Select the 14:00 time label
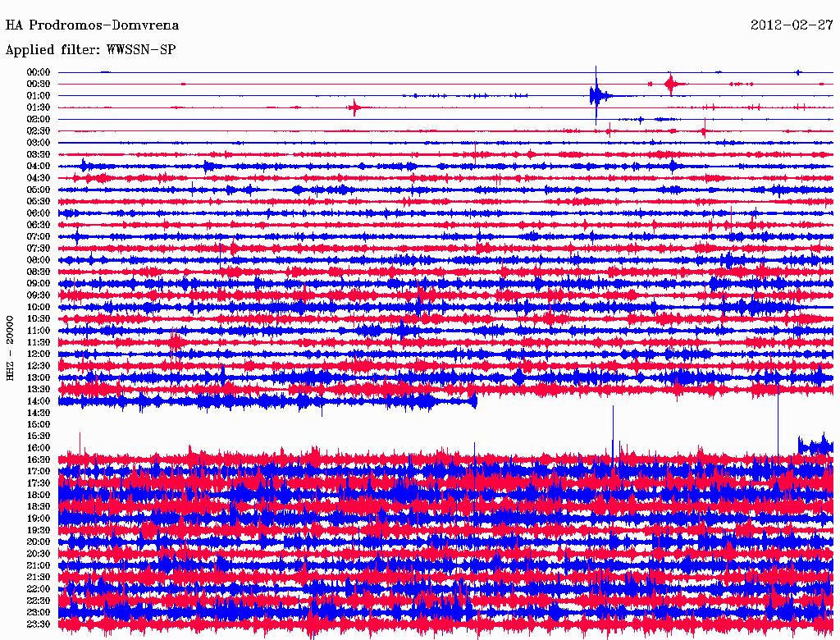The height and width of the screenshot is (640, 840). coord(39,401)
